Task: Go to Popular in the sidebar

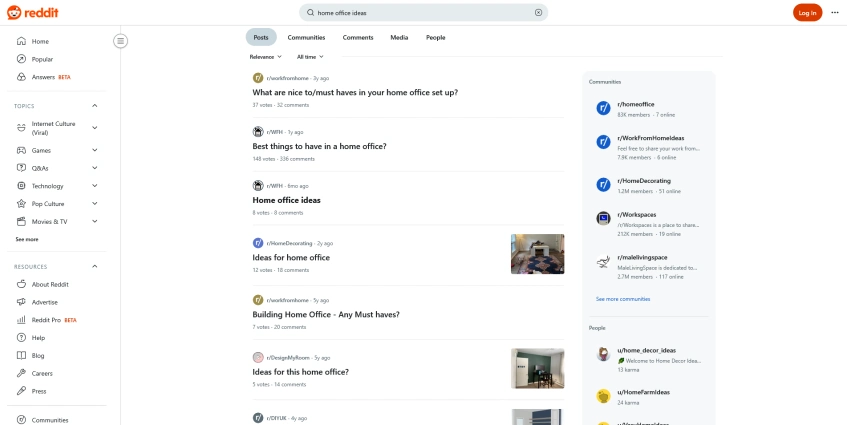Action: pos(42,59)
